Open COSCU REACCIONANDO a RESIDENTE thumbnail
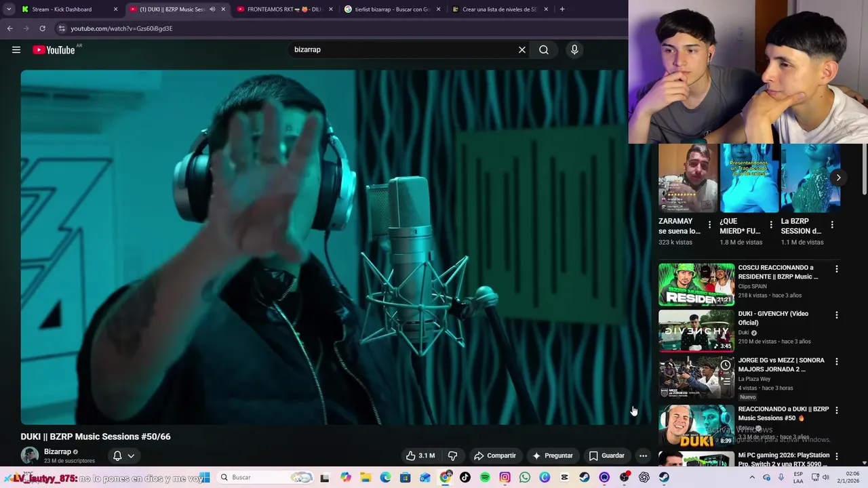This screenshot has height=488, width=868. click(x=696, y=284)
